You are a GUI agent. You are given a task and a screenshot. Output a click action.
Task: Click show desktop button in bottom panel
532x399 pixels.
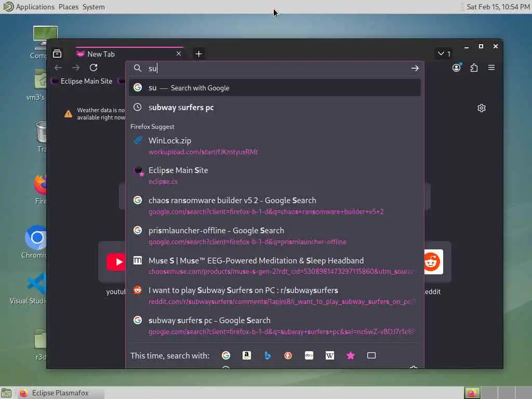click(6, 393)
